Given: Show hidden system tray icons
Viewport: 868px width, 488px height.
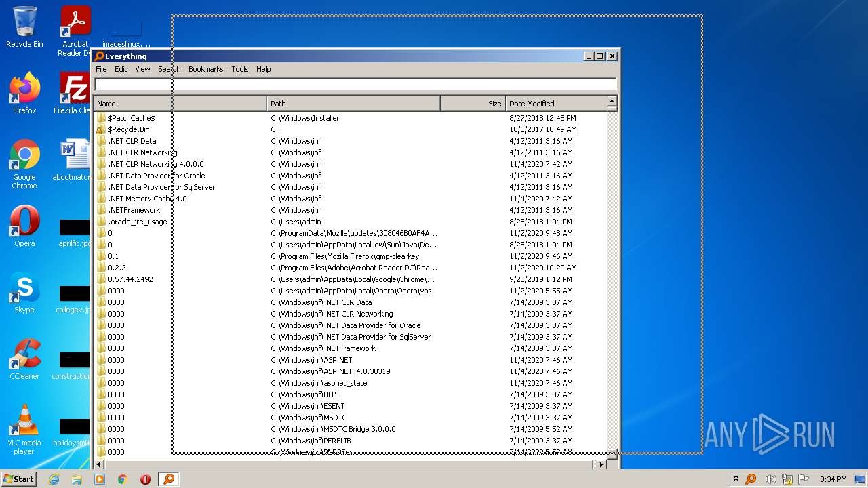Looking at the screenshot, I should pos(736,479).
